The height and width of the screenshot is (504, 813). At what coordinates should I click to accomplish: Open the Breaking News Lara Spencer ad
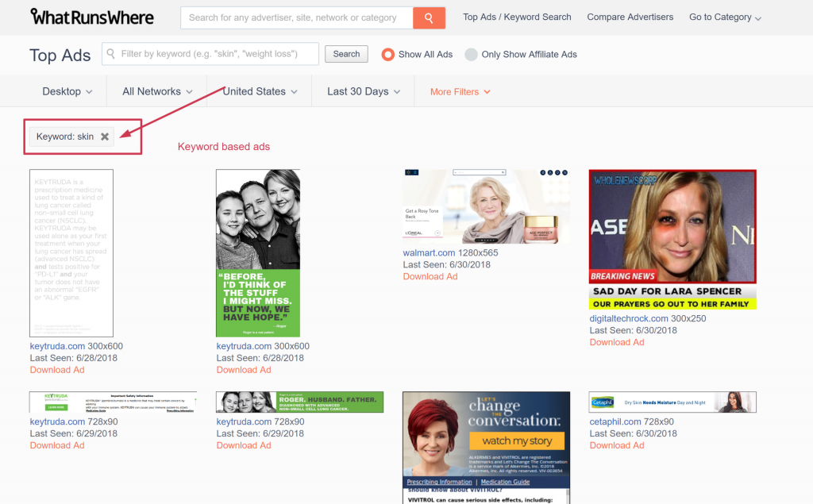tap(672, 240)
